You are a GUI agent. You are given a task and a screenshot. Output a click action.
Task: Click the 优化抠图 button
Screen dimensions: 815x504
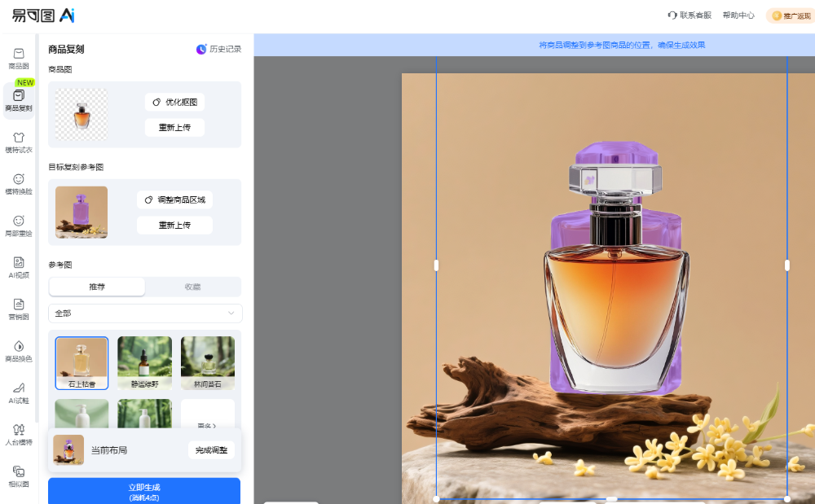[174, 102]
